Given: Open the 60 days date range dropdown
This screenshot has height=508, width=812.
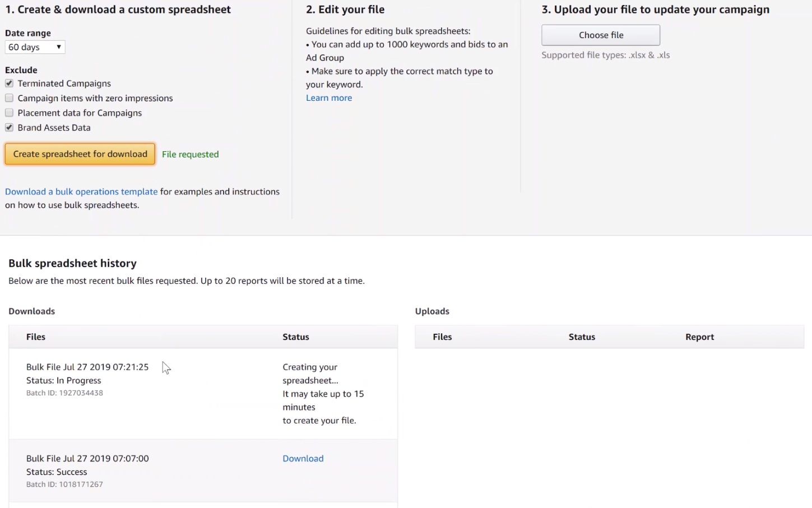Looking at the screenshot, I should tap(35, 47).
